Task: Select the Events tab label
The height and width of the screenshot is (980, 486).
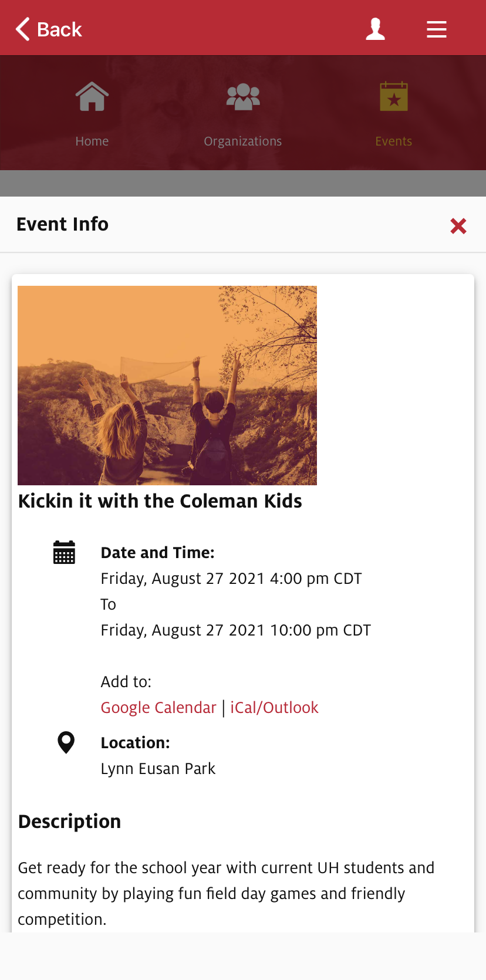Action: click(394, 141)
